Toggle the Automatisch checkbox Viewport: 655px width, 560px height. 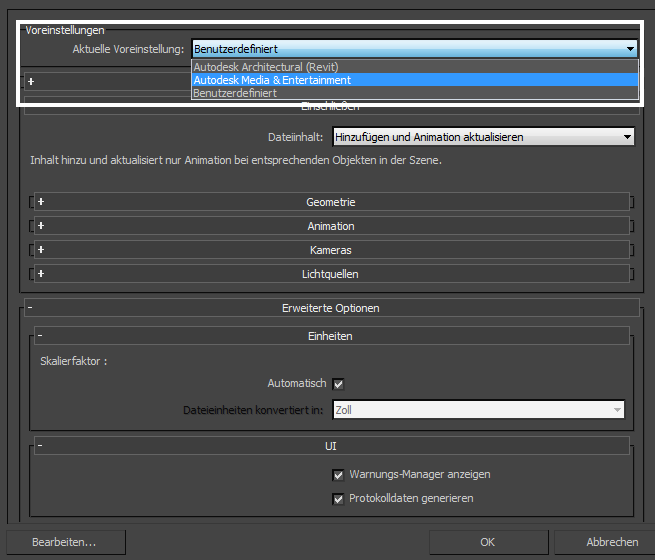(338, 384)
